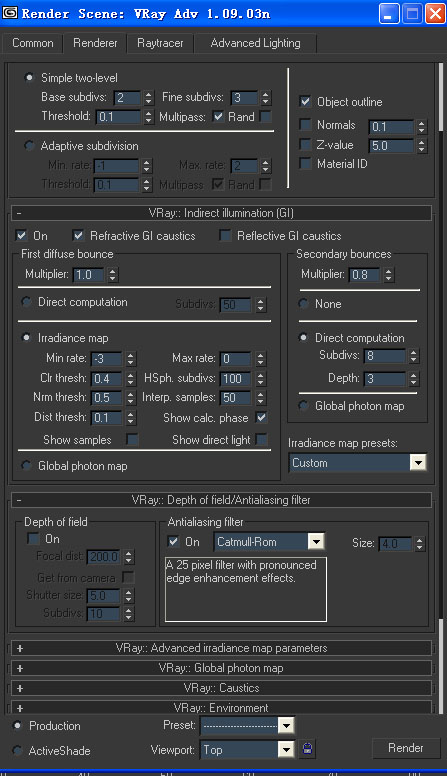Toggle Object outline checkbox
This screenshot has width=447, height=776.
point(305,101)
